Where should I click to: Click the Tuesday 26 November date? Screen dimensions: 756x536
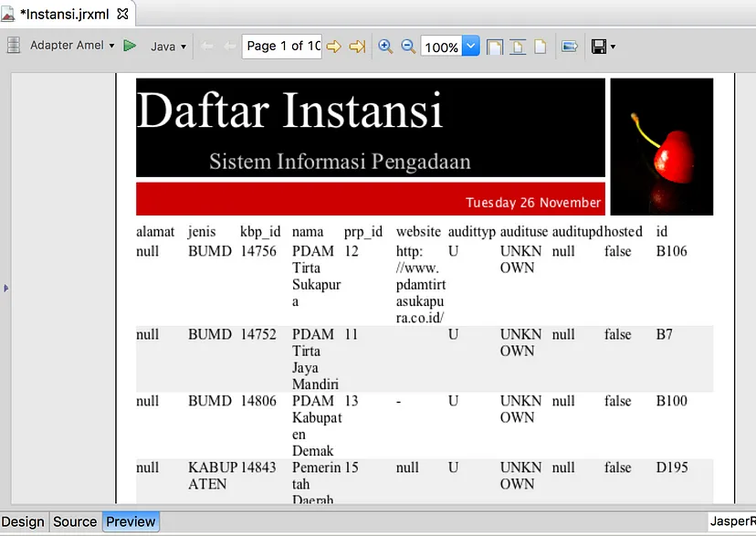(x=533, y=203)
